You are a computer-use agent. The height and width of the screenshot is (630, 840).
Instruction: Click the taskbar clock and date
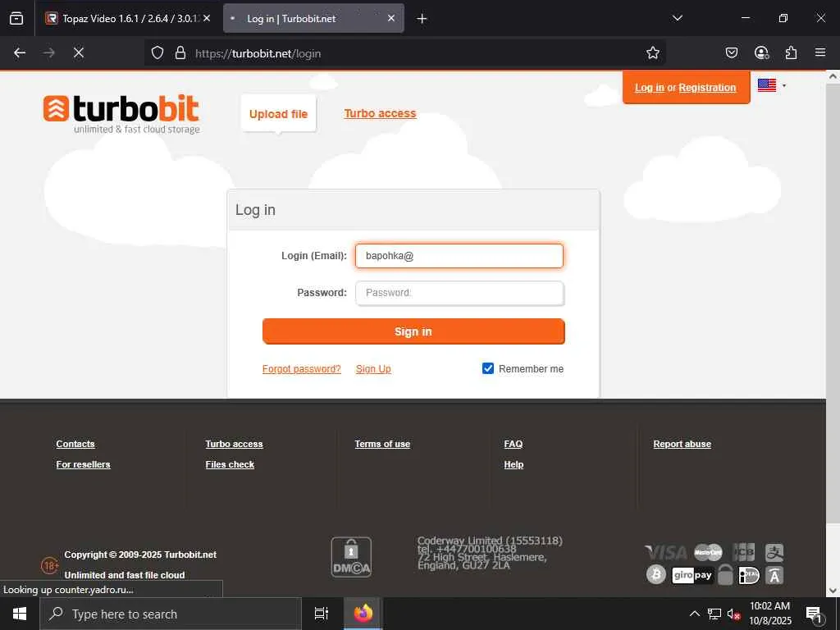(769, 614)
